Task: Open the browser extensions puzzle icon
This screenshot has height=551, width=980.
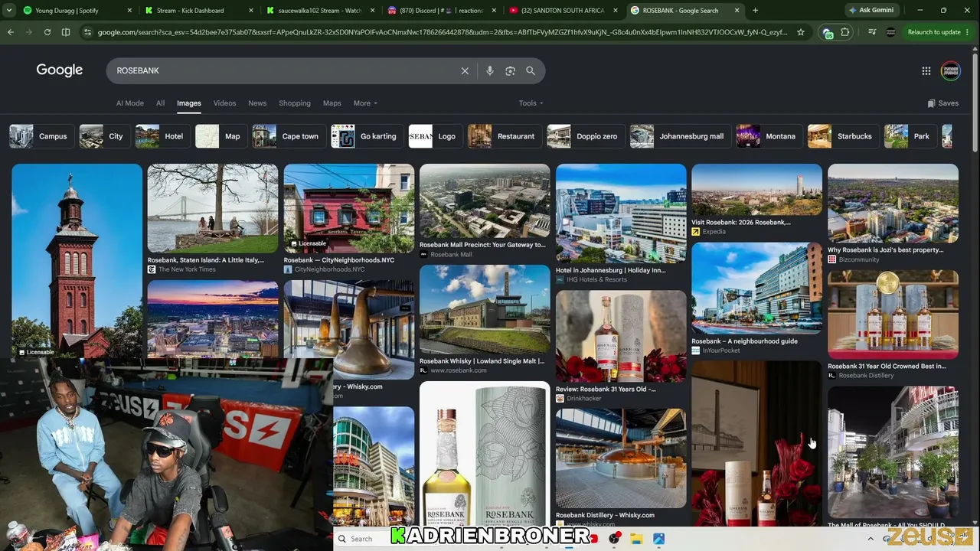Action: 845,32
